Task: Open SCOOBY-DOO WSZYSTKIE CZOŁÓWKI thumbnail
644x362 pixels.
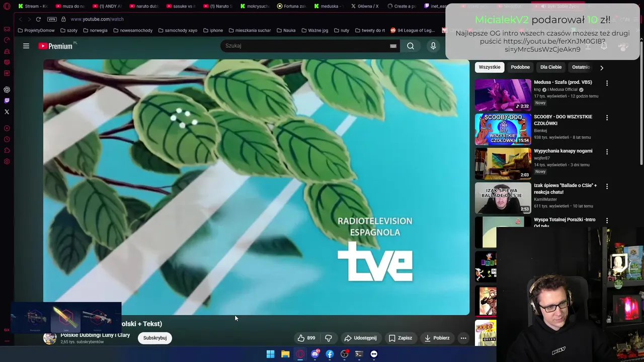Action: (x=503, y=129)
